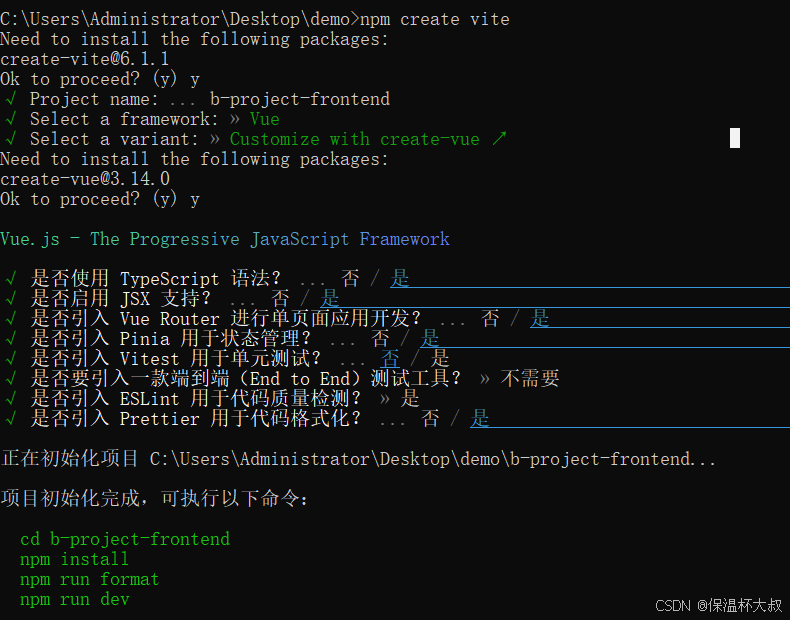Image resolution: width=790 pixels, height=620 pixels.
Task: Click the CSDN author watermark text
Action: [x=719, y=606]
